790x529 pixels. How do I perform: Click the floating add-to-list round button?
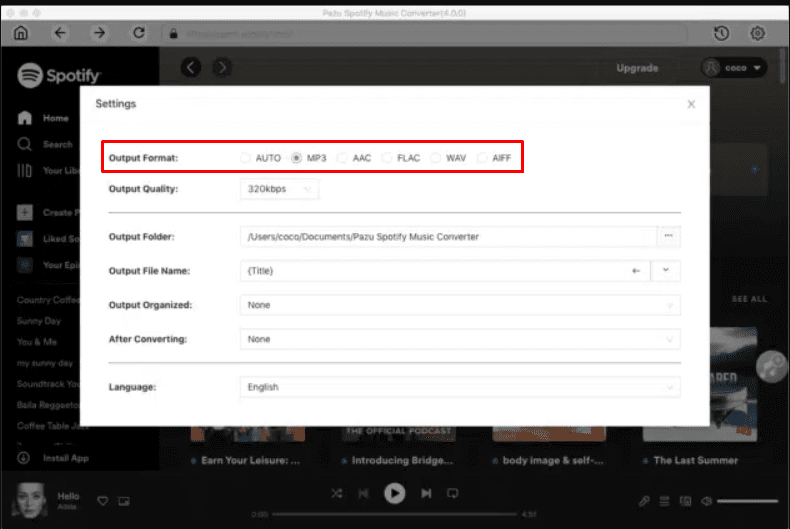[x=771, y=366]
